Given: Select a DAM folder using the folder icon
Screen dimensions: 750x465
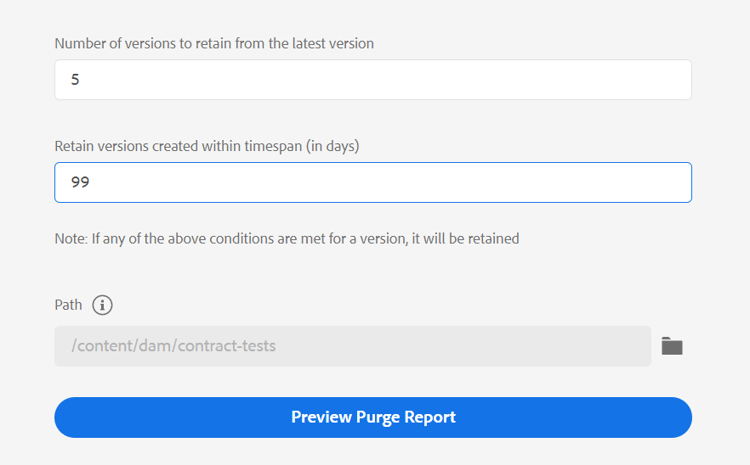Looking at the screenshot, I should point(672,346).
